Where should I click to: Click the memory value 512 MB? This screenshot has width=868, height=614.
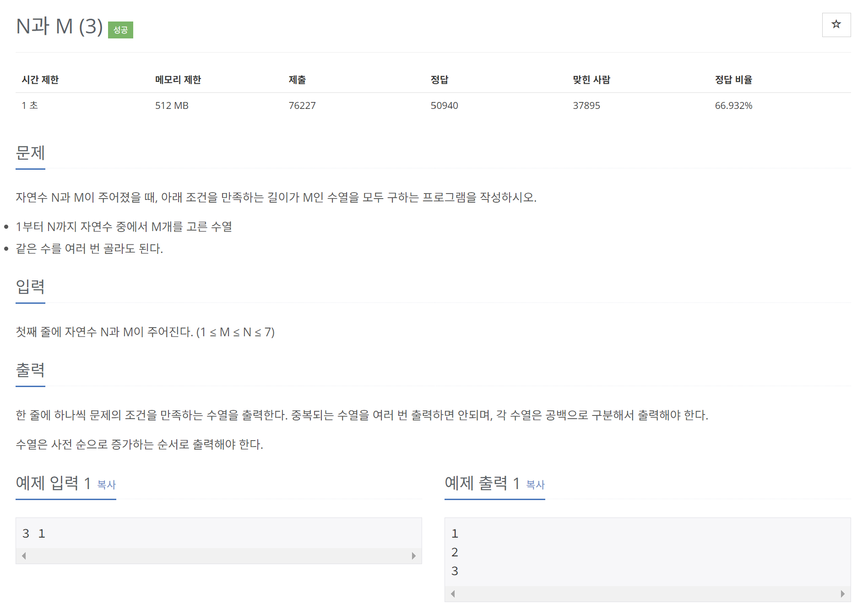(172, 105)
